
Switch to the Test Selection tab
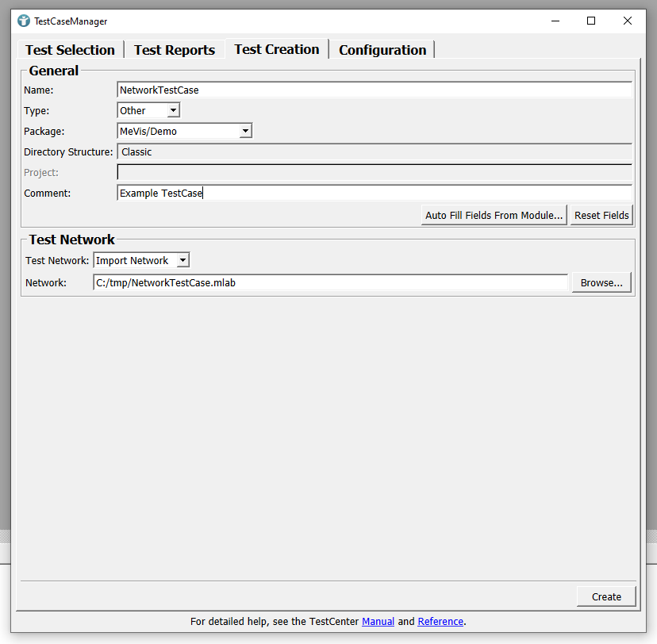70,50
